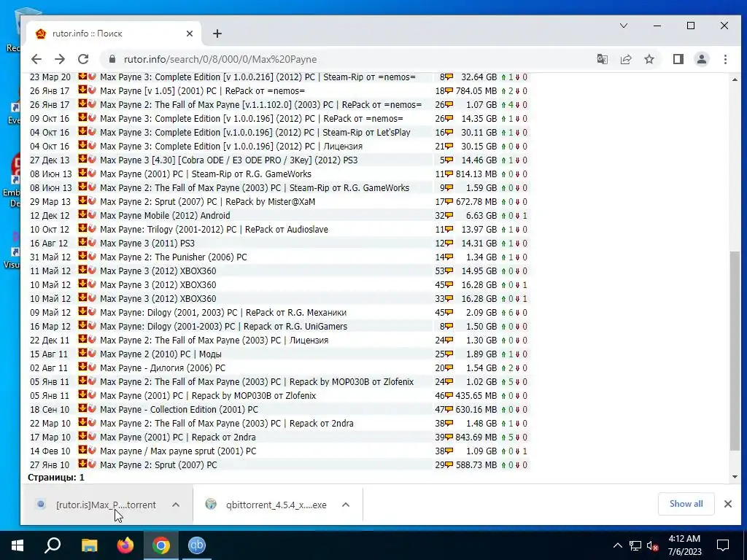Open magnet link for Max Payne 2: The Punisher
The image size is (747, 560).
92,256
